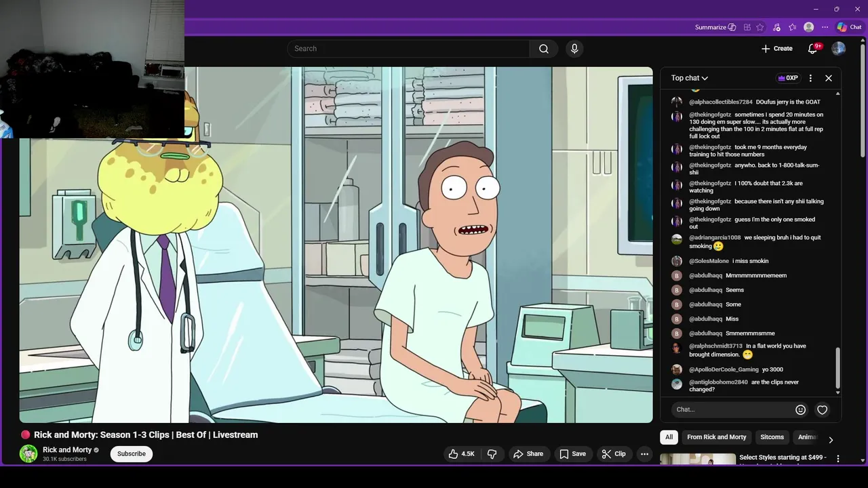Click the verified badge beside channel name
This screenshot has height=488, width=868.
[x=96, y=450]
